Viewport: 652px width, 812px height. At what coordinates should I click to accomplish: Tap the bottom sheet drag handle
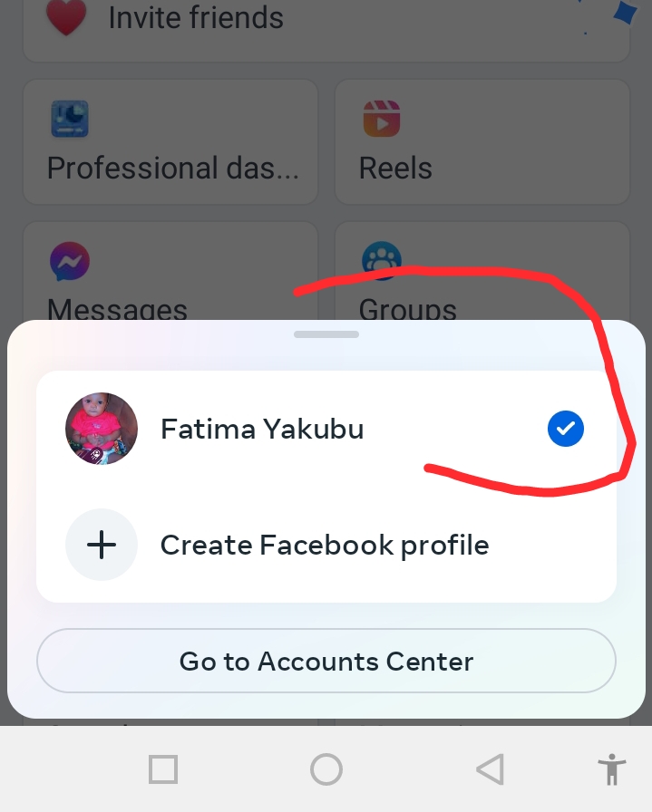(326, 334)
